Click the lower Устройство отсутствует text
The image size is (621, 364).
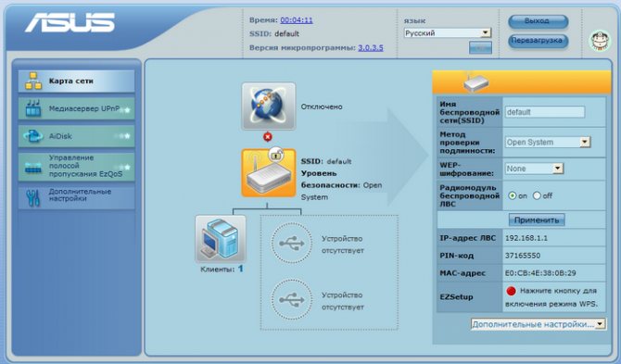tap(343, 301)
